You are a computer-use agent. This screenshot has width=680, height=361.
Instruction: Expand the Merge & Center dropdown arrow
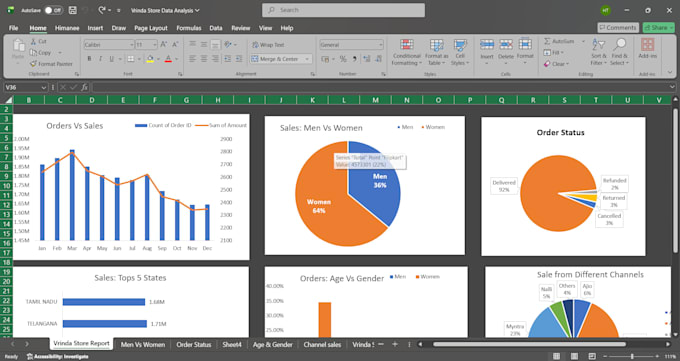(x=307, y=59)
